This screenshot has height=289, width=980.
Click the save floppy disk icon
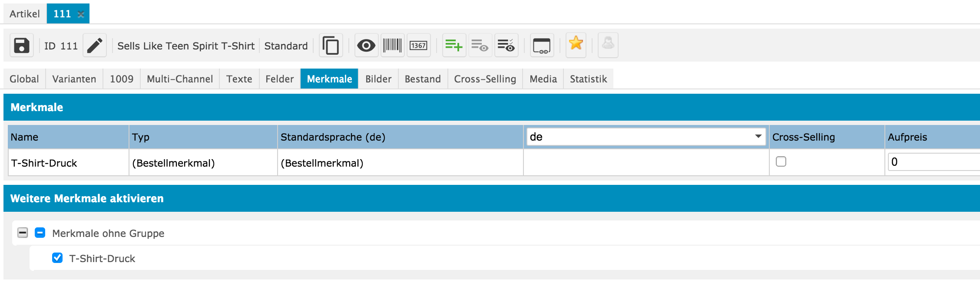(21, 46)
